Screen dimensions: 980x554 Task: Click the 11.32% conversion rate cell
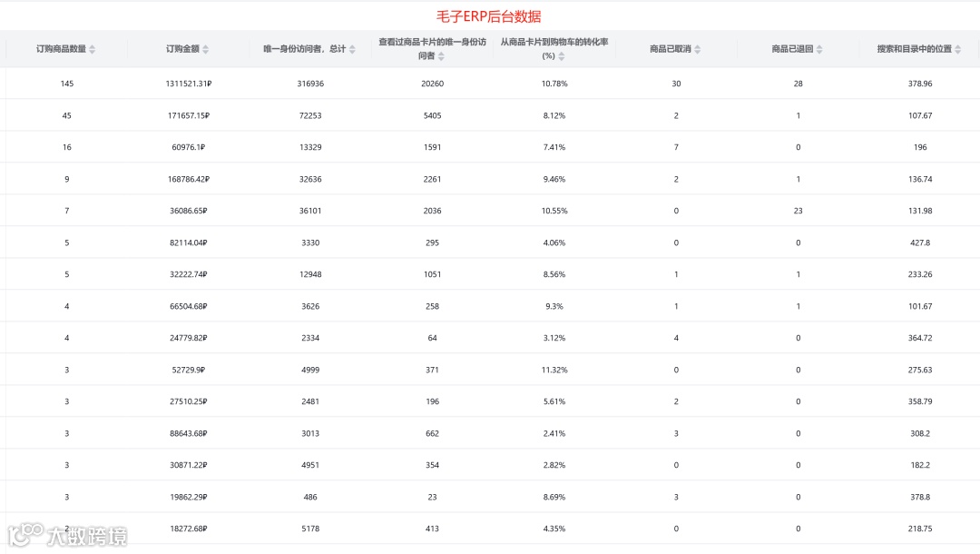[x=554, y=371]
